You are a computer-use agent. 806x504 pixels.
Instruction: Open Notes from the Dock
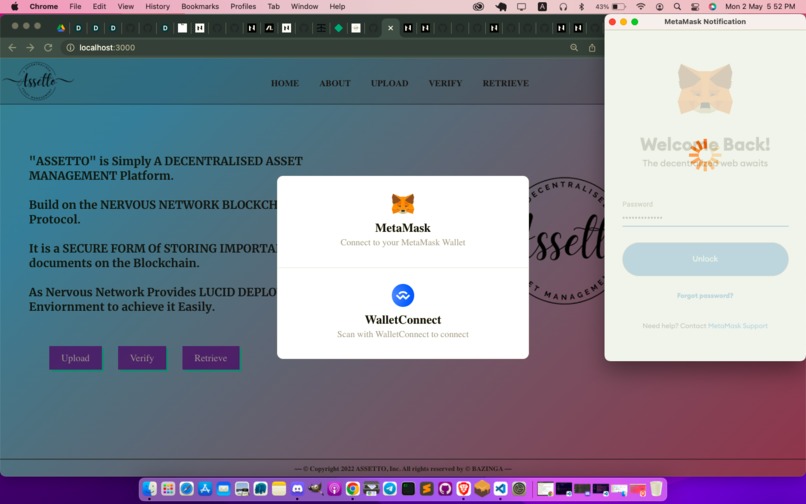click(x=279, y=488)
